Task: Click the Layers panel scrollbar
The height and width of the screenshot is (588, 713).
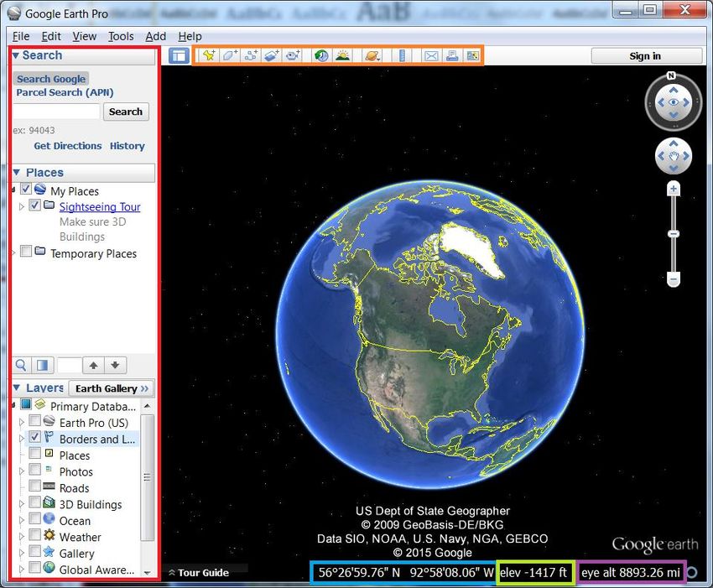Action: (x=147, y=477)
